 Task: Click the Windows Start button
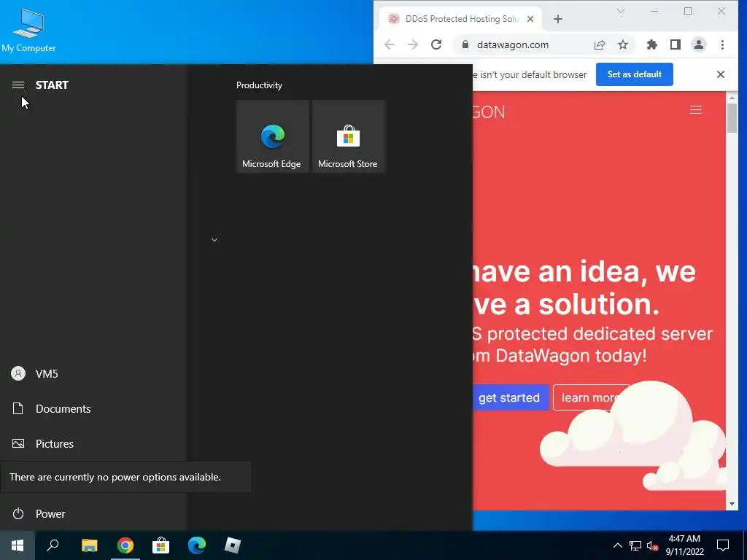(x=18, y=545)
